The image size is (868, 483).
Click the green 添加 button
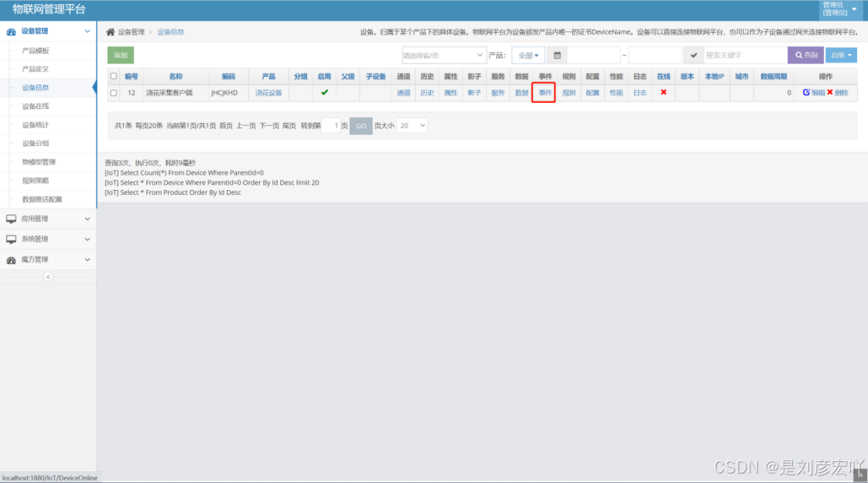pos(121,56)
